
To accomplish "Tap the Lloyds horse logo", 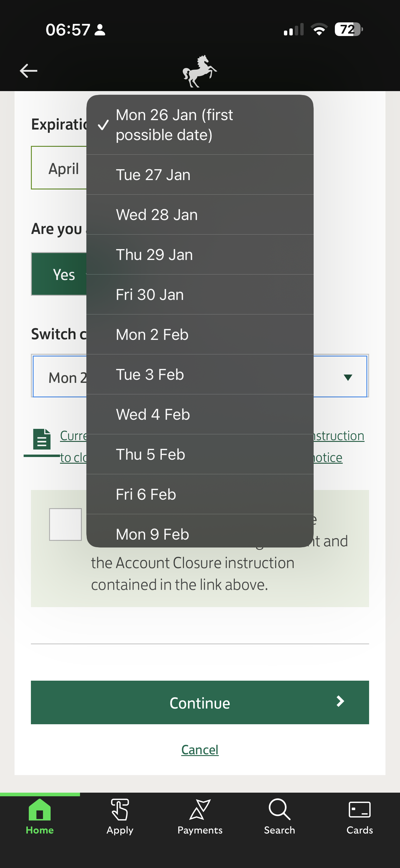I will pyautogui.click(x=200, y=71).
